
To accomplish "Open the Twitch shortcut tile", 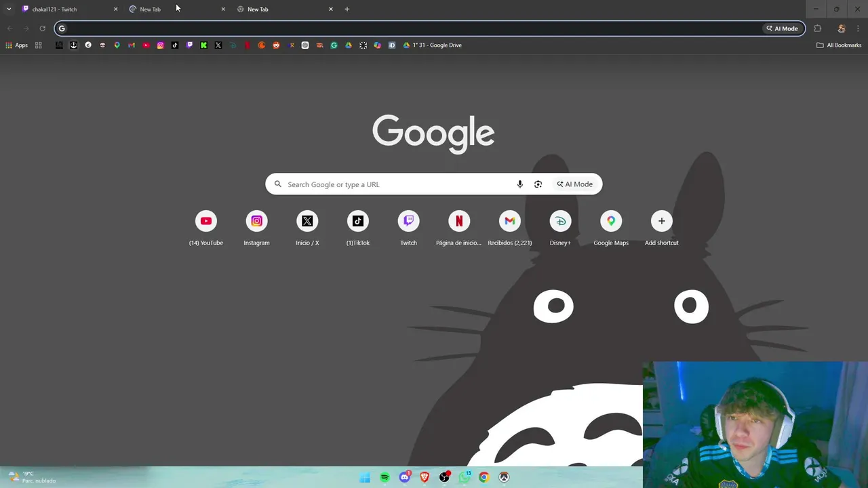I will click(408, 229).
